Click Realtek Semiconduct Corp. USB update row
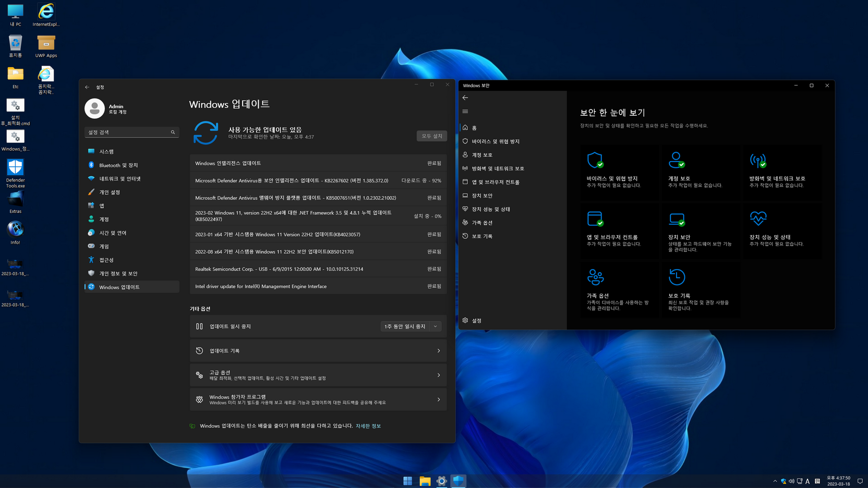This screenshot has width=868, height=488. tap(318, 269)
